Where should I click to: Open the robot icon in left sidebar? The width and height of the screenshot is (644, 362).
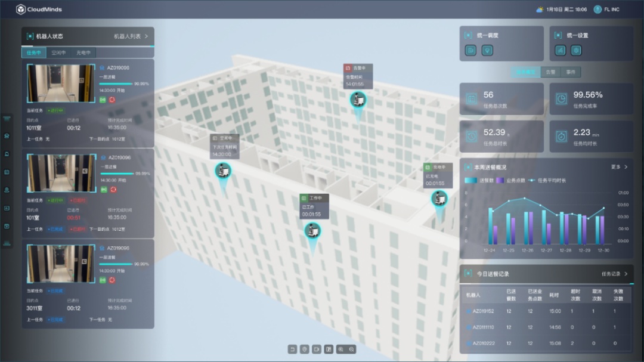tap(7, 136)
